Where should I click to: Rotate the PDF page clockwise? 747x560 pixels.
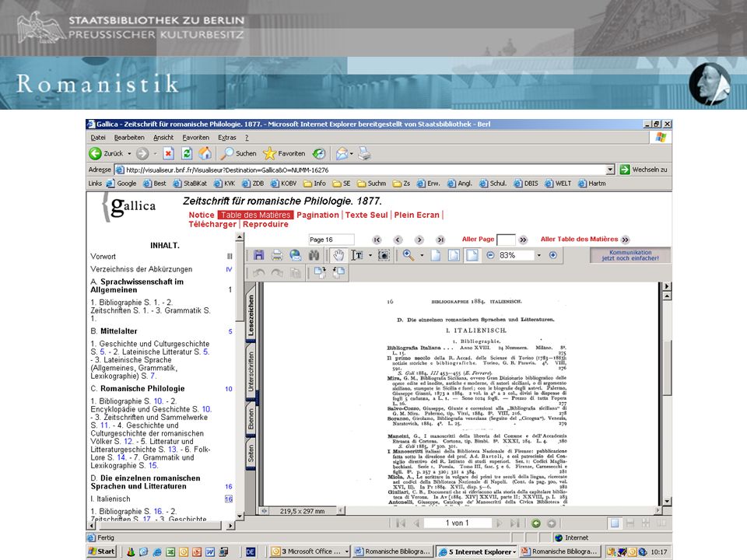coord(320,272)
